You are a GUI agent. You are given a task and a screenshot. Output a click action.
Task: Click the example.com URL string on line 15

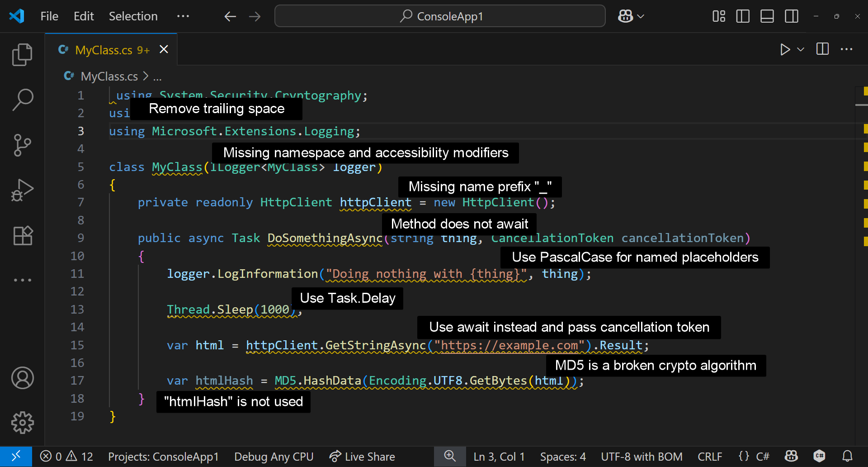click(509, 345)
